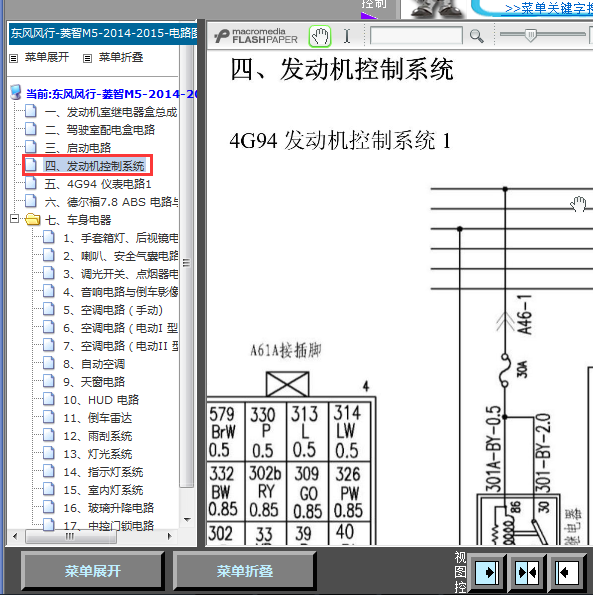Open 二、驾驶室配电盒电路
Screen dimensions: 593x595
[x=100, y=130]
